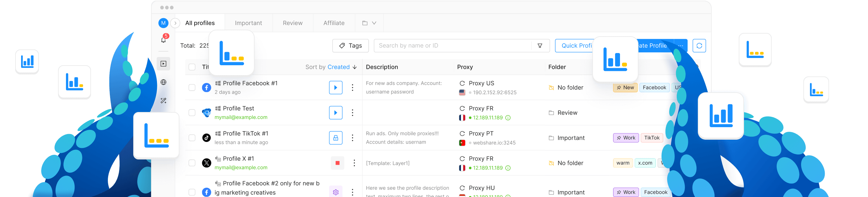
Task: Click the New tag on Facebook #1
Action: coord(625,88)
